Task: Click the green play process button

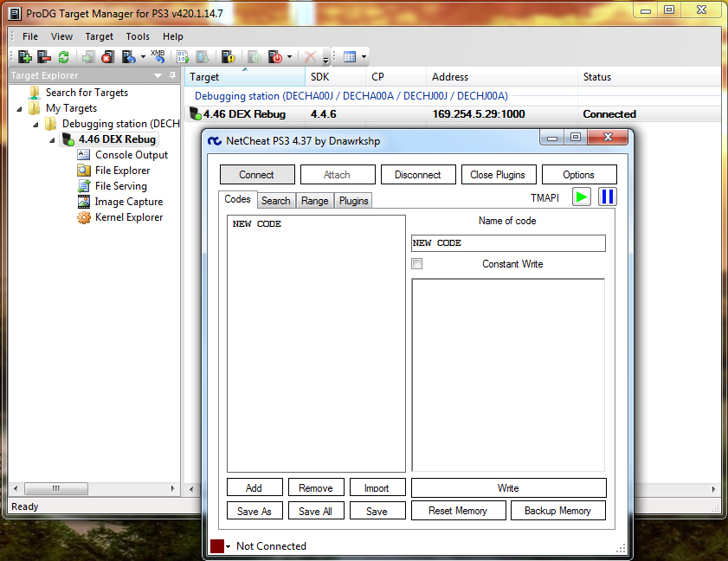Action: tap(582, 197)
